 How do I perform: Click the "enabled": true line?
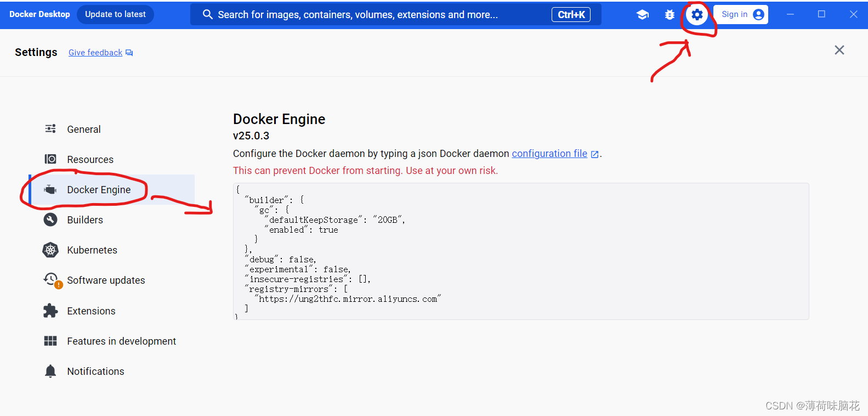coord(301,230)
